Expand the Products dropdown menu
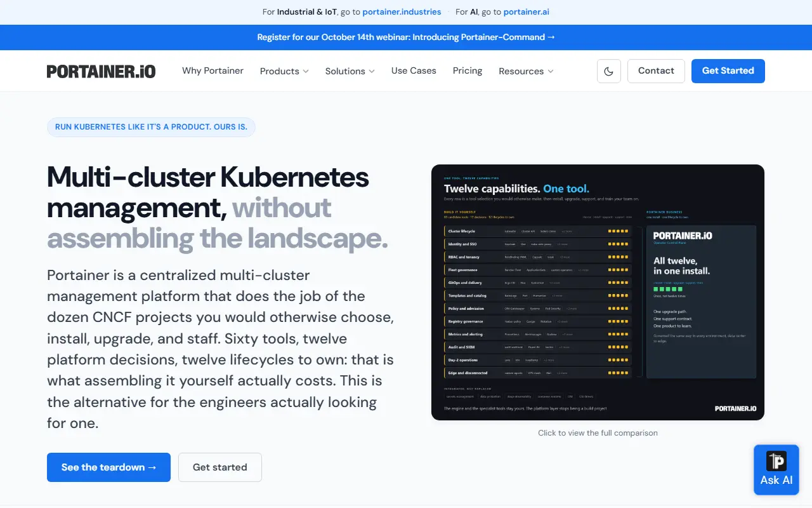The height and width of the screenshot is (508, 812). (284, 71)
